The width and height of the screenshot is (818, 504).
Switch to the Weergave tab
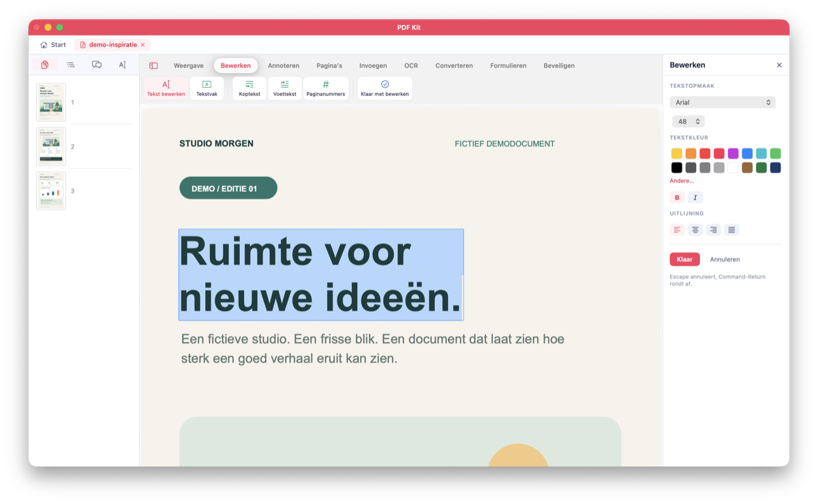pos(189,65)
